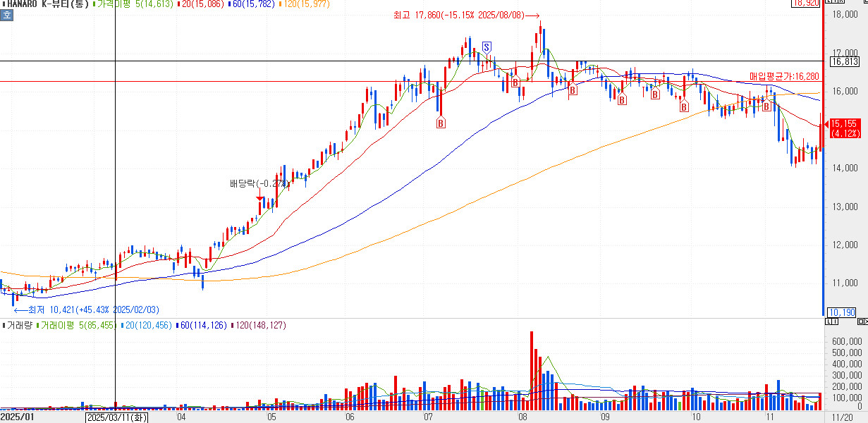
Task: Click the 16,813 crosshair price tag
Action: [x=844, y=61]
